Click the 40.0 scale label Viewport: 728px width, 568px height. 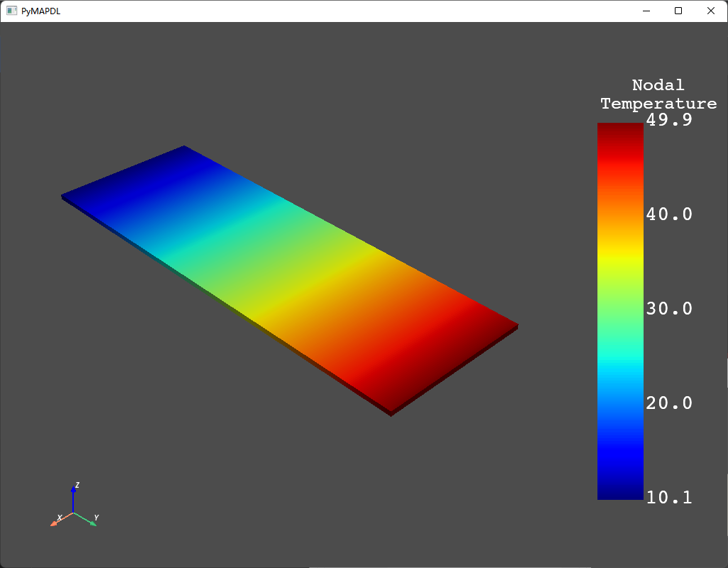pos(669,214)
